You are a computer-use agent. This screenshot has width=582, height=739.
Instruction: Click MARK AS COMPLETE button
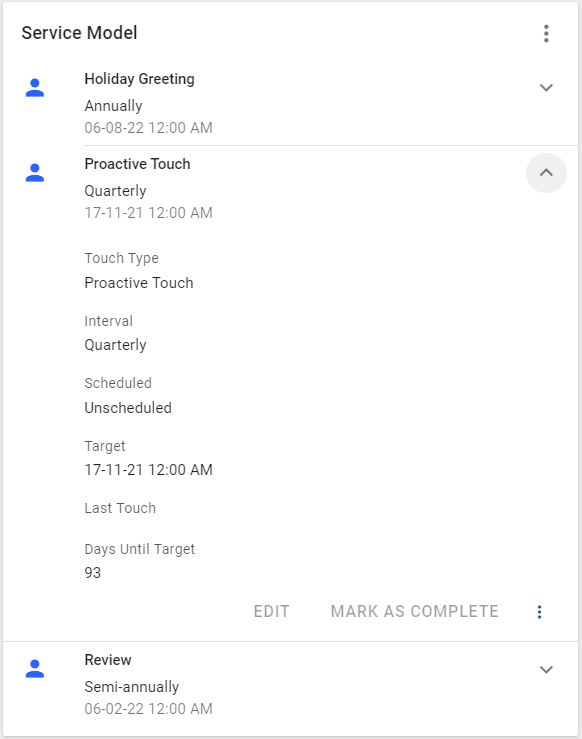coord(414,611)
